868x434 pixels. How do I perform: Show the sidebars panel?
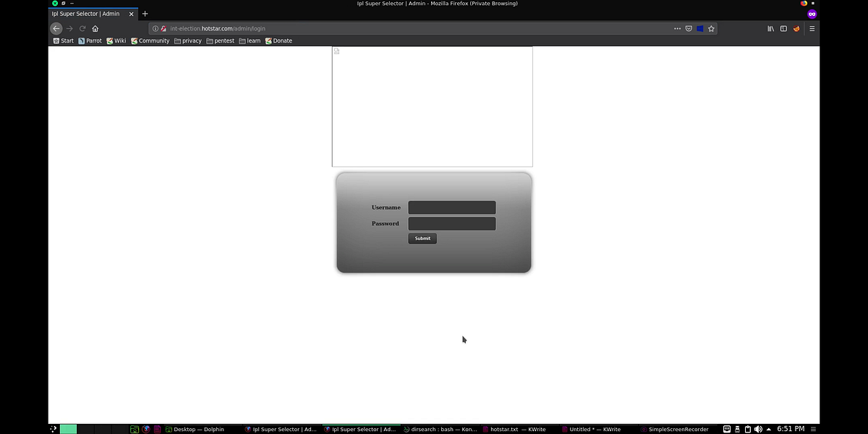click(783, 28)
